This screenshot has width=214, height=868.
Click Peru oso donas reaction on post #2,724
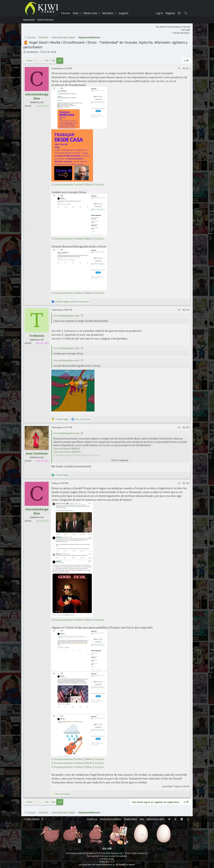(63, 794)
